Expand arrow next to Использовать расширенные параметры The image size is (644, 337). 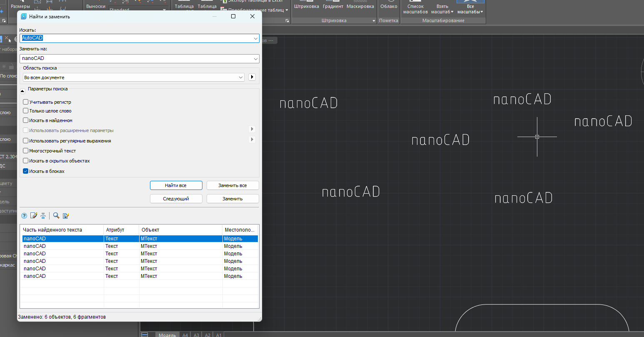point(252,129)
